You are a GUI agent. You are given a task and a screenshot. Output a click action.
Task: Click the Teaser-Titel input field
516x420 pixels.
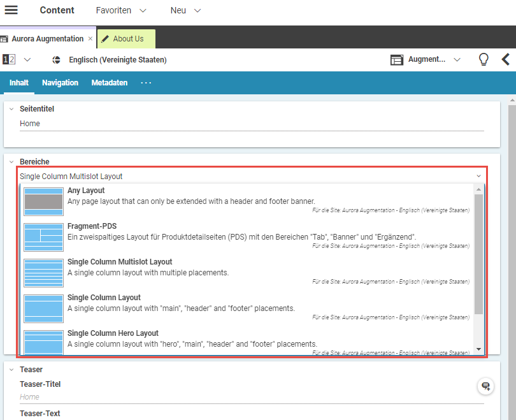point(252,396)
